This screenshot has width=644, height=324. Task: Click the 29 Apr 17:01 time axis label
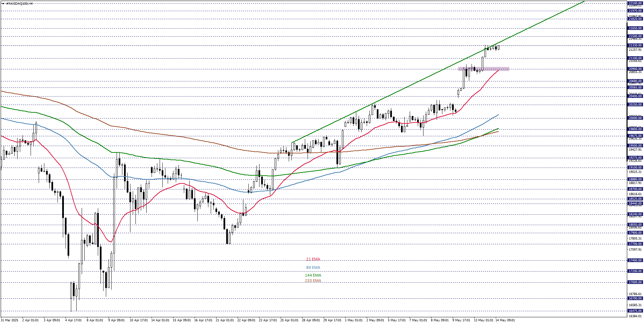pyautogui.click(x=332, y=320)
